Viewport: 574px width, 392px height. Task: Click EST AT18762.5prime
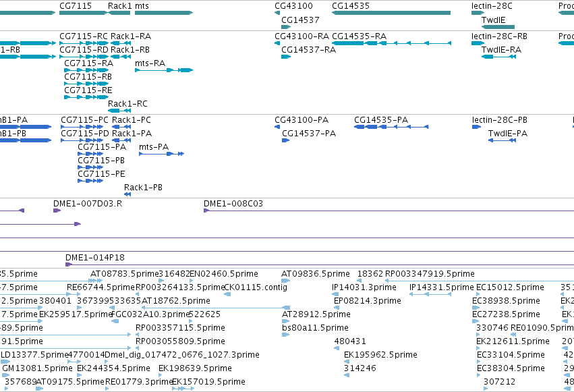(x=176, y=301)
